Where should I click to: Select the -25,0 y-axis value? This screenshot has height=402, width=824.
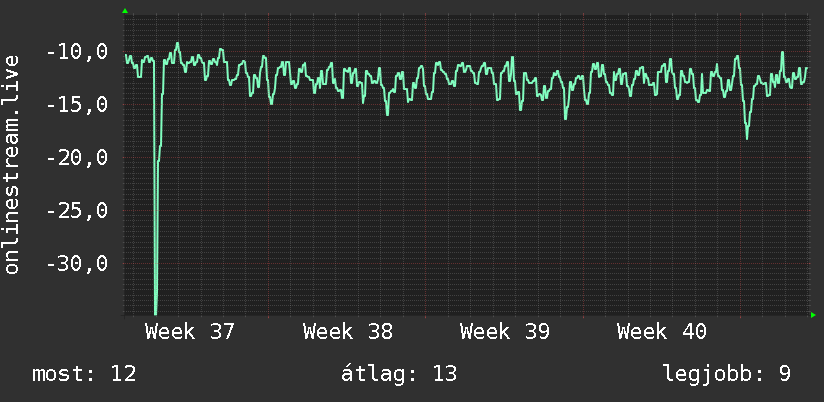(77, 210)
